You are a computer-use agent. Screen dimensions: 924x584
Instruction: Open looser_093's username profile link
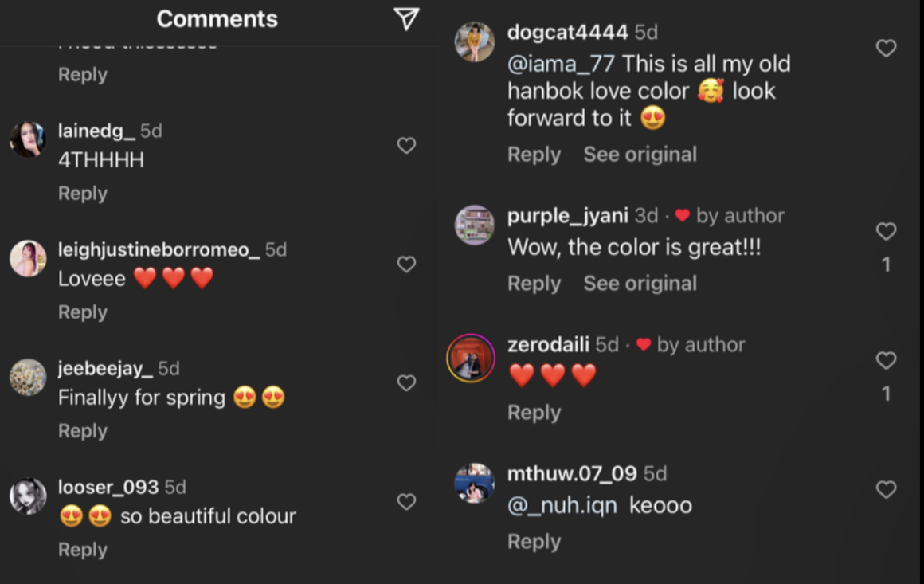coord(108,487)
